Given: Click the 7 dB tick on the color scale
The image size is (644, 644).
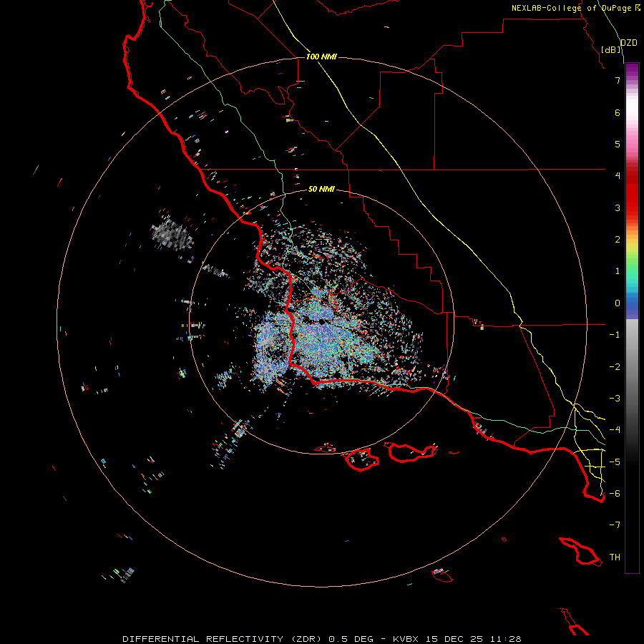Looking at the screenshot, I should tap(618, 80).
